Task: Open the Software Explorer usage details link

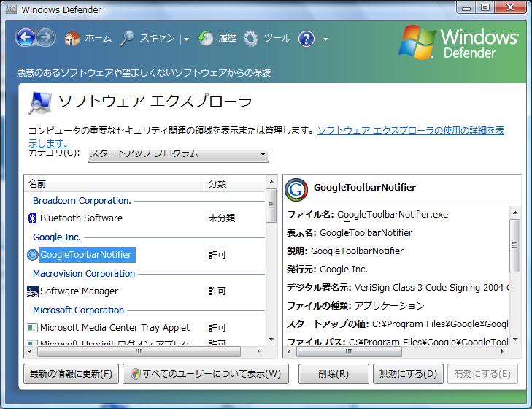Action: (410, 131)
